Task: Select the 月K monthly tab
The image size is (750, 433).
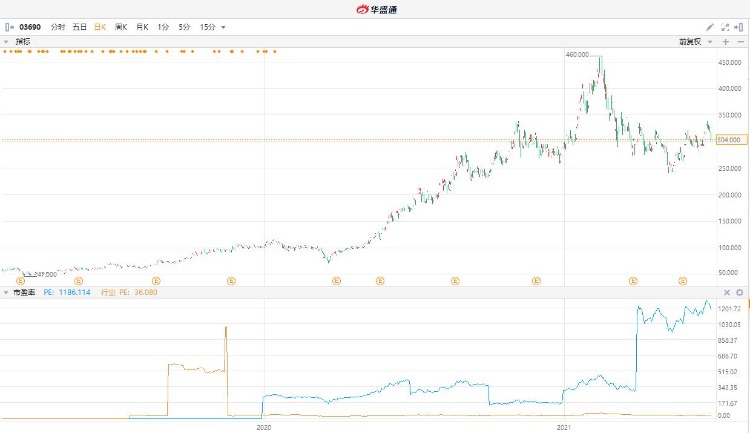Action: pos(142,27)
